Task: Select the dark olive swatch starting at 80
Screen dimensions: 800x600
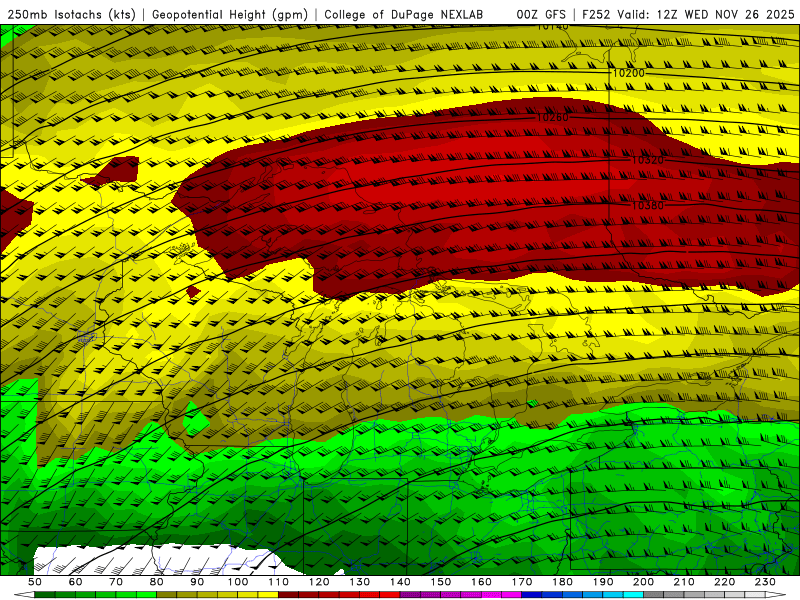Action: click(x=167, y=595)
